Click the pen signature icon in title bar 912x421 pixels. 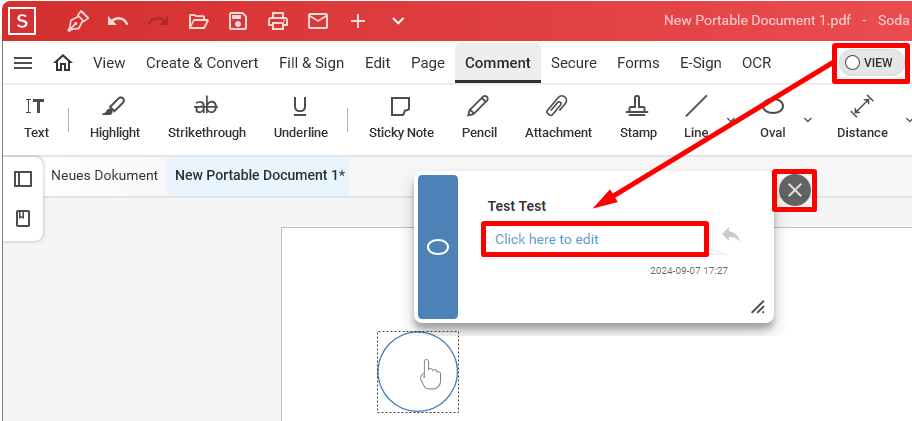pos(78,22)
